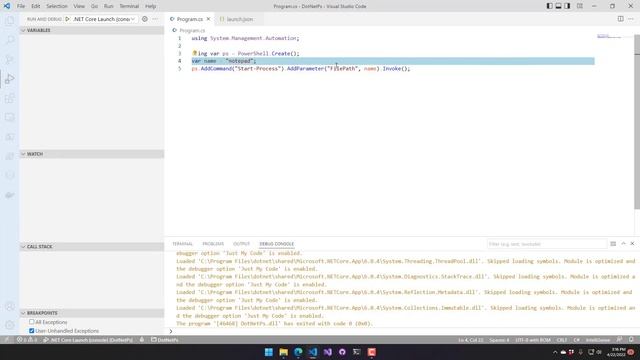This screenshot has height=360, width=640.
Task: Click the Spaces: 4 indentation setting
Action: pyautogui.click(x=499, y=340)
